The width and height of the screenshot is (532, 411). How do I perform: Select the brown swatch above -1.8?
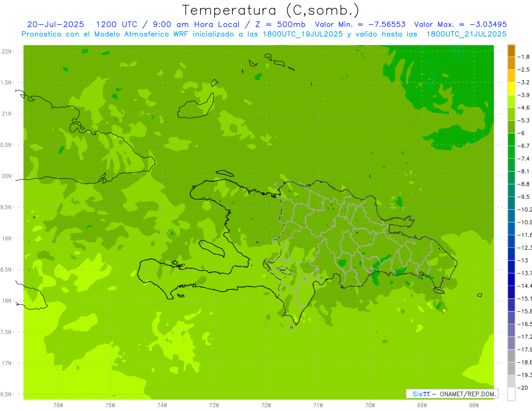click(x=511, y=51)
